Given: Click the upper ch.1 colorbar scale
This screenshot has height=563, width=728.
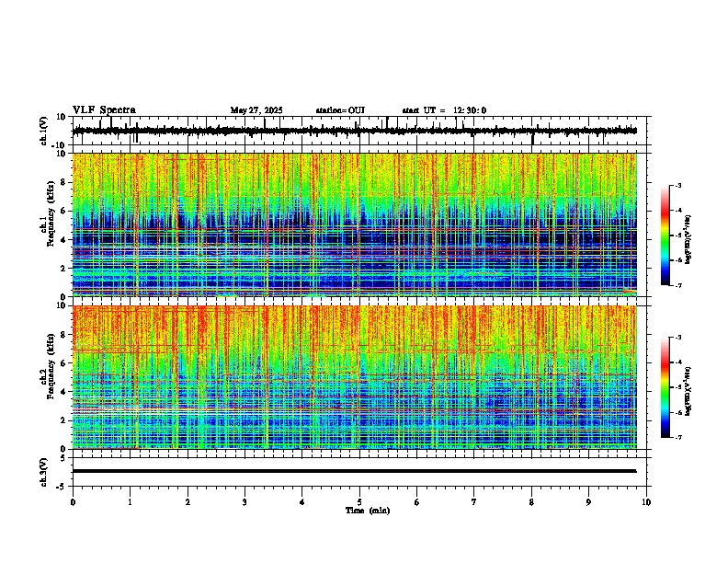Looking at the screenshot, I should click(665, 236).
